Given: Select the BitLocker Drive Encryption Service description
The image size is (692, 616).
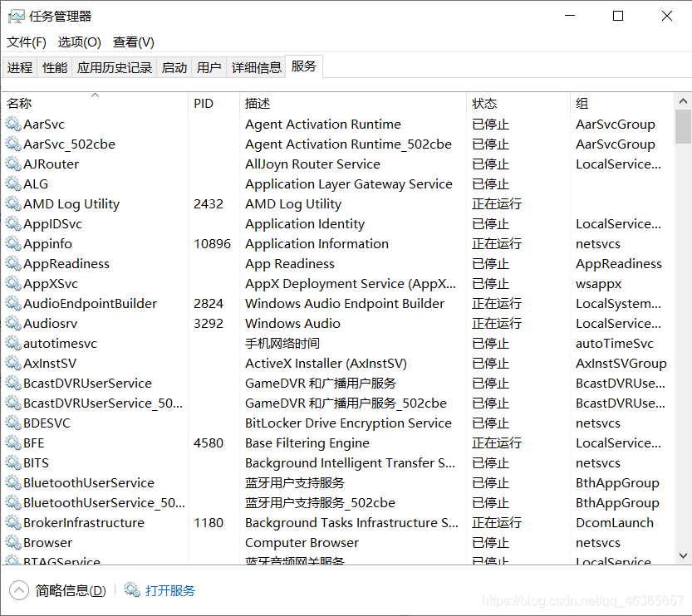Looking at the screenshot, I should coord(348,423).
